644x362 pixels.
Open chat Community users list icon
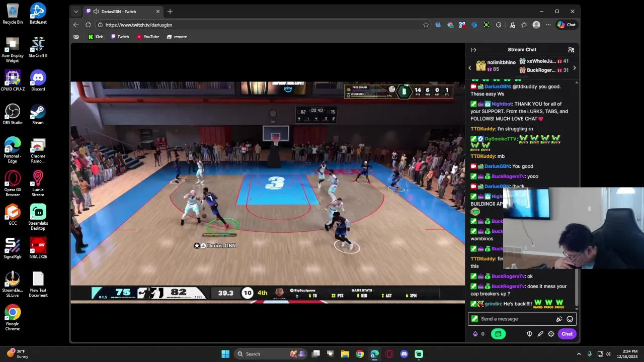click(571, 50)
